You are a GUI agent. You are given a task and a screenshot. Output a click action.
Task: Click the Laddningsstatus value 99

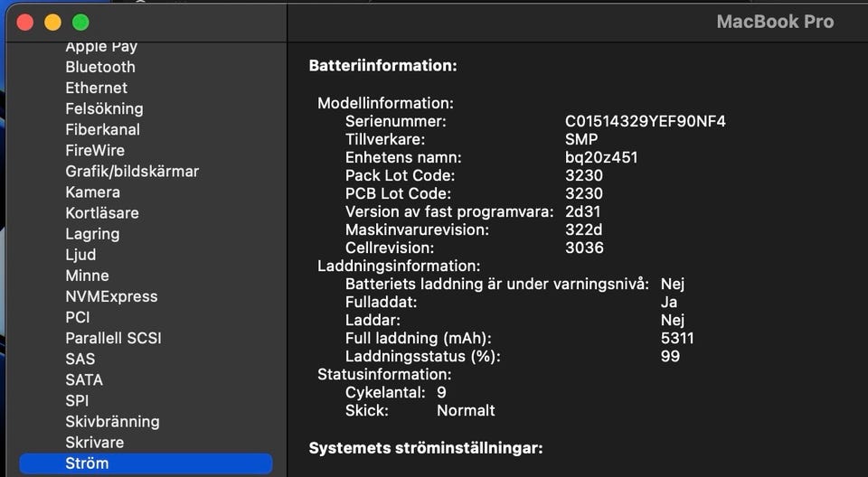tap(670, 356)
